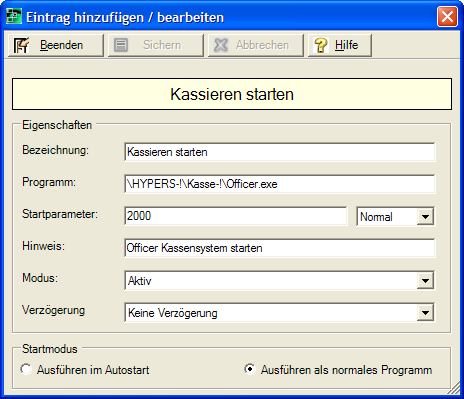The image size is (464, 399).
Task: Click the Eigenschaften group title
Action: click(x=57, y=125)
